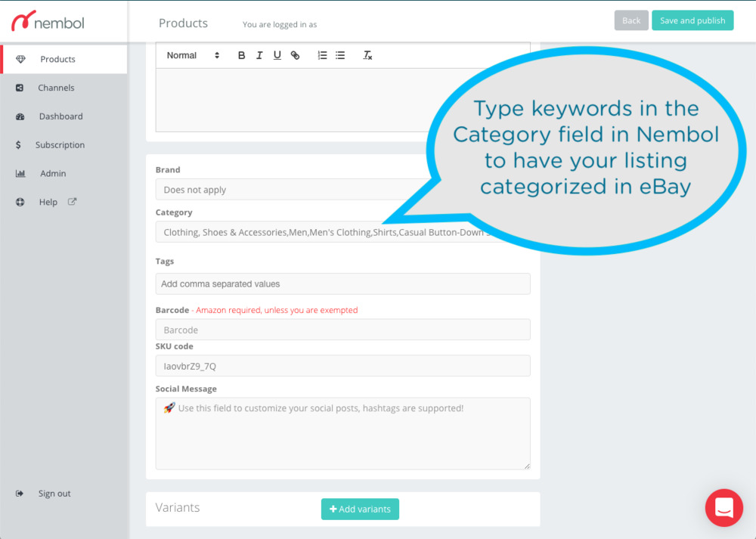Viewport: 756px width, 539px height.
Task: Grab the Social Message textarea resize handle
Action: 527,466
